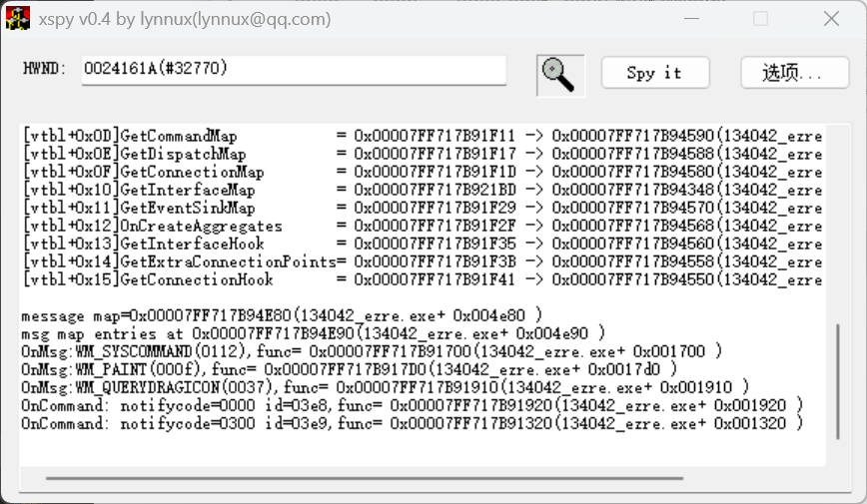Focus the HWND input field
This screenshot has height=504, width=867.
(x=294, y=70)
